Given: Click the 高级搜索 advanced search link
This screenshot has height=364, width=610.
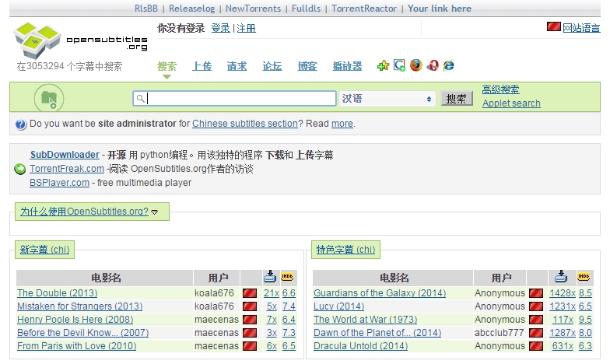Looking at the screenshot, I should point(501,89).
